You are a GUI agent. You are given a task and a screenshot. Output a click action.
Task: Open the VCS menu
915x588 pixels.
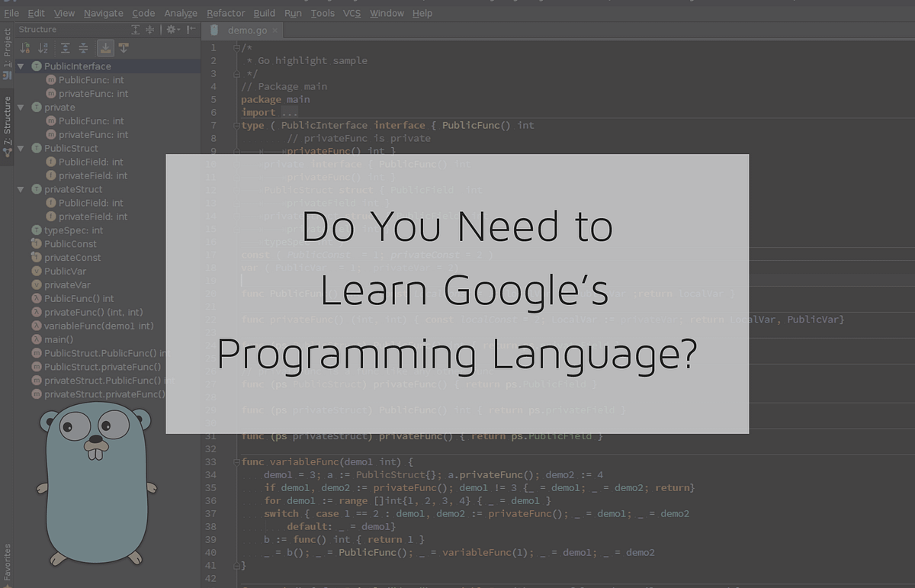coord(352,13)
